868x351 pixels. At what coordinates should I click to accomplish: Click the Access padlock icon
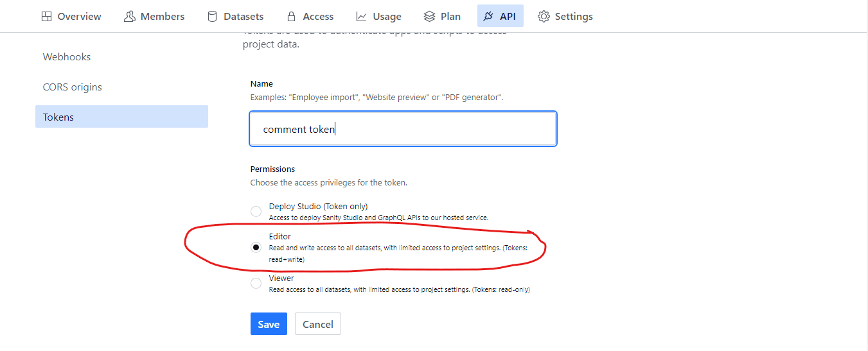point(291,17)
